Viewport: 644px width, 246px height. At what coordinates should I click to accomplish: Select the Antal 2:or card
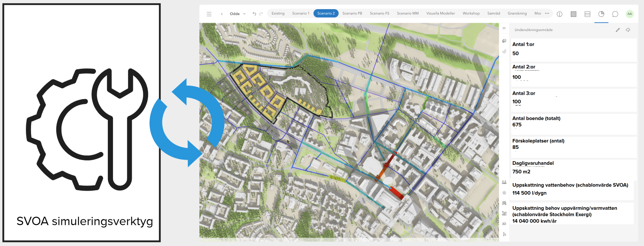574,75
